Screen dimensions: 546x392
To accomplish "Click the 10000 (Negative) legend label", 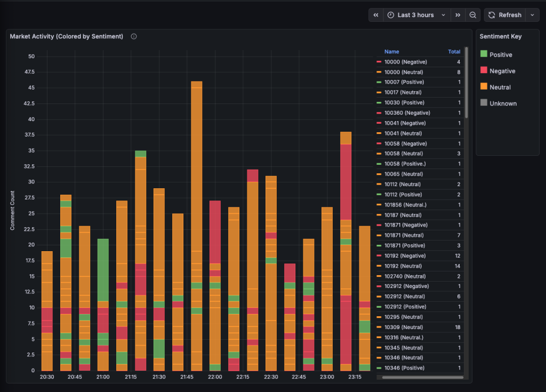I will coord(405,62).
